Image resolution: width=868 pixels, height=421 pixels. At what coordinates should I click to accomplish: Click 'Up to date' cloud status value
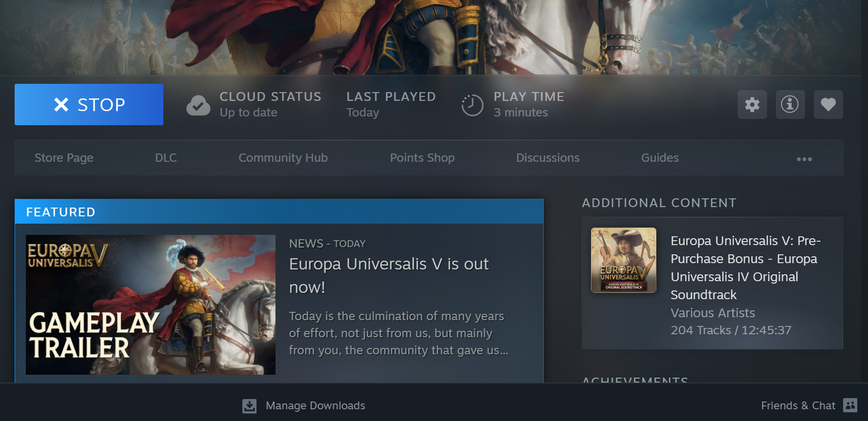248,113
